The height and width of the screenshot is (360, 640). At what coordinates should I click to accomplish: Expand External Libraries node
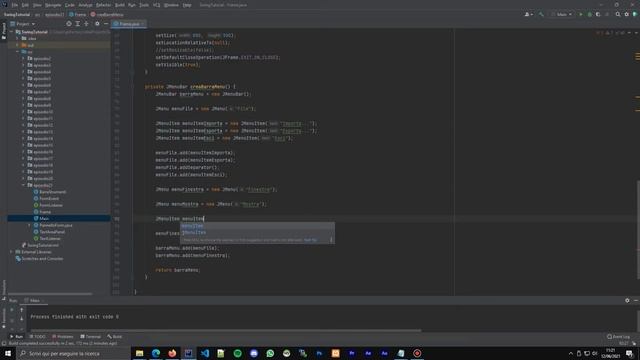11,252
